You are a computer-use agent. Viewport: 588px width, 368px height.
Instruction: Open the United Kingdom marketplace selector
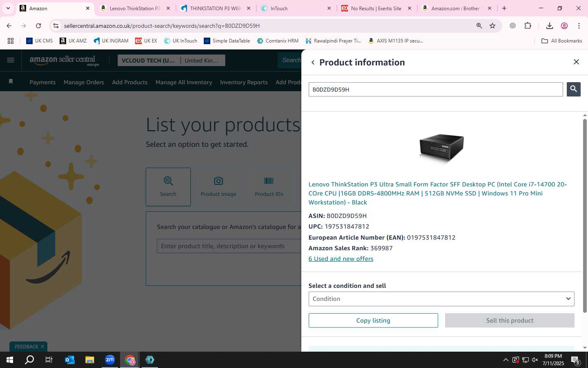point(203,61)
